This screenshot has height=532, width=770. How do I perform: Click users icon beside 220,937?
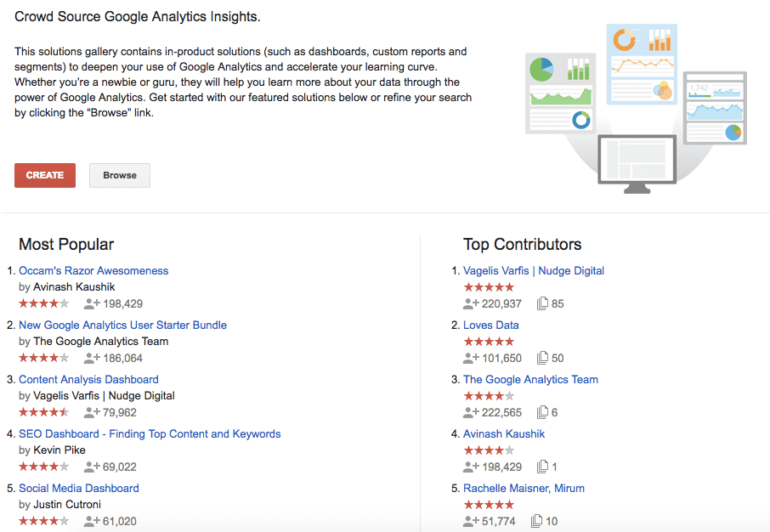pyautogui.click(x=471, y=303)
